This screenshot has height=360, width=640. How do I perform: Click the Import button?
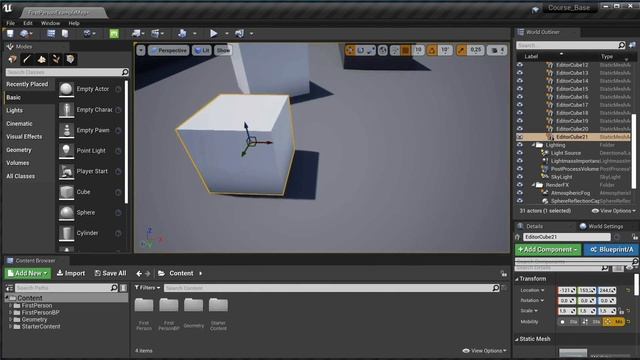tap(71, 273)
